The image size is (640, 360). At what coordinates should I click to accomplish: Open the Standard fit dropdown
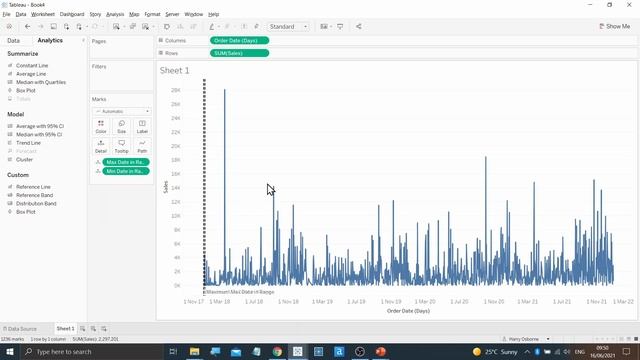[x=288, y=27]
